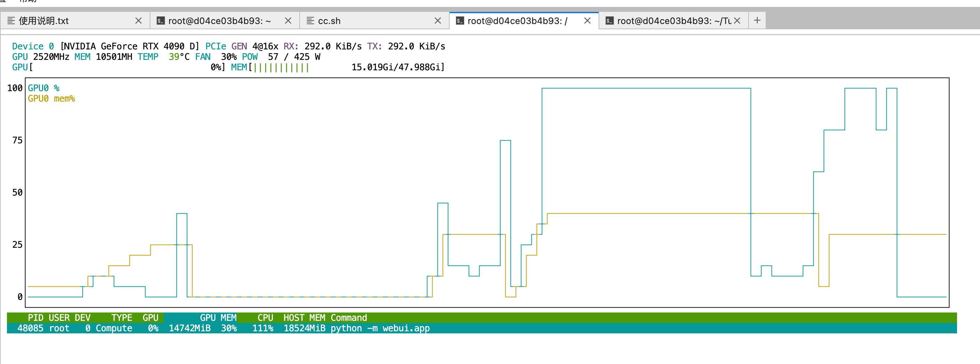Click the GPU0 % graph legend
The width and height of the screenshot is (980, 364).
44,88
